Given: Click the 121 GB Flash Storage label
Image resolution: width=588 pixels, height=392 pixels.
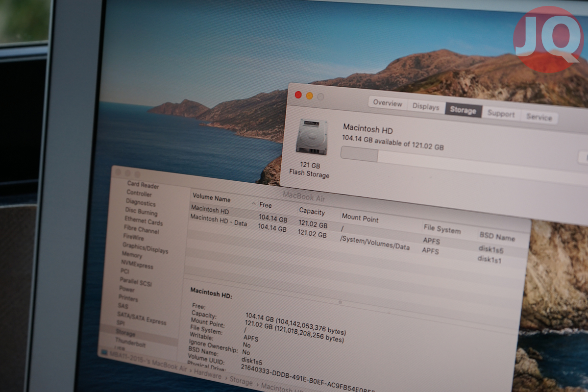Looking at the screenshot, I should [x=309, y=170].
